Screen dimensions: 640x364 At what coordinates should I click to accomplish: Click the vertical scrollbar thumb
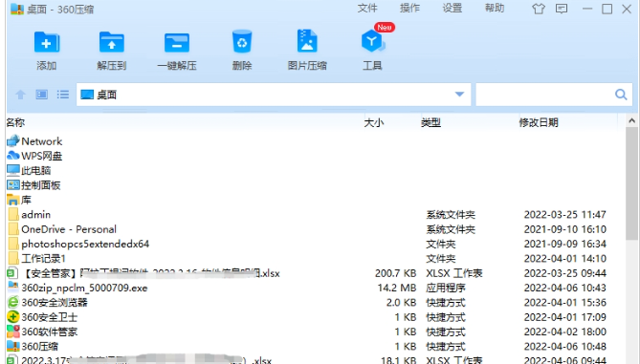tap(631, 183)
